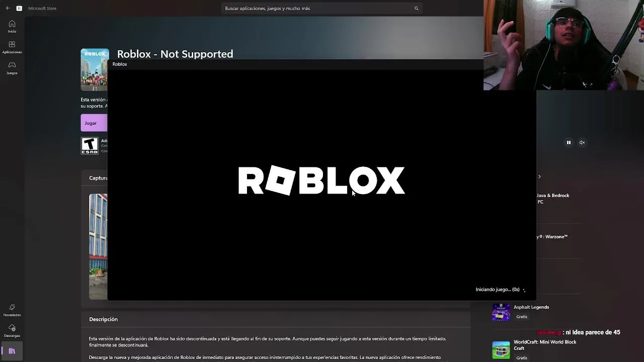Pause the trailer video playback
The image size is (644, 362).
click(569, 142)
